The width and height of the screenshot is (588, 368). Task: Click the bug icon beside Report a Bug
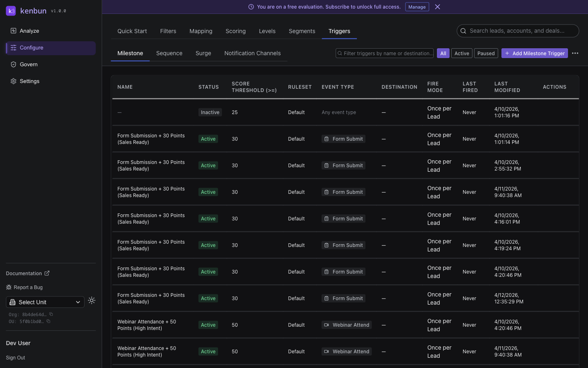(x=9, y=287)
